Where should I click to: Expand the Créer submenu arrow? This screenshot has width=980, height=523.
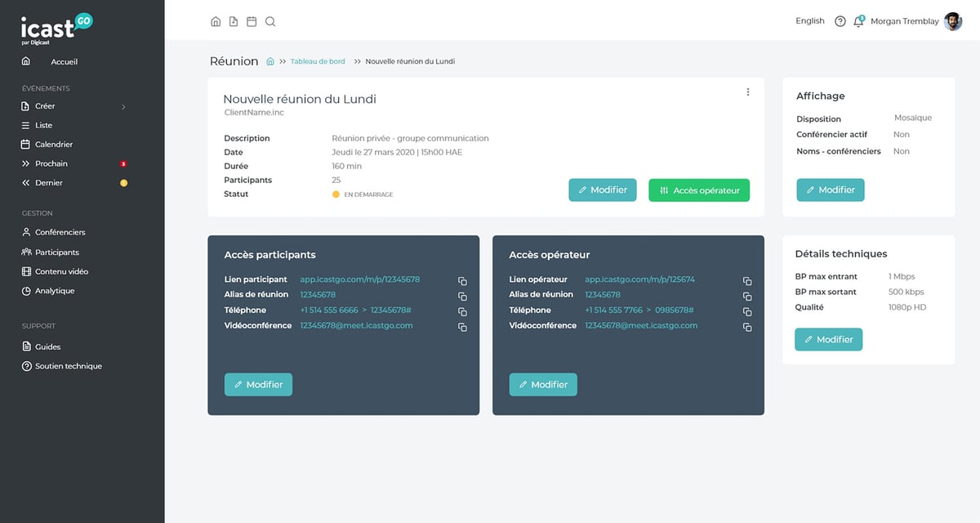click(123, 106)
